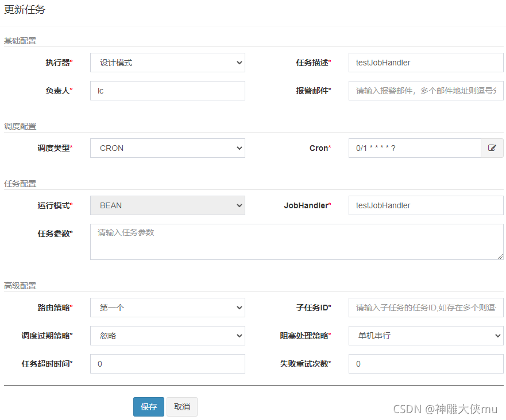Click the 基础配置 section heading

pyautogui.click(x=20, y=41)
